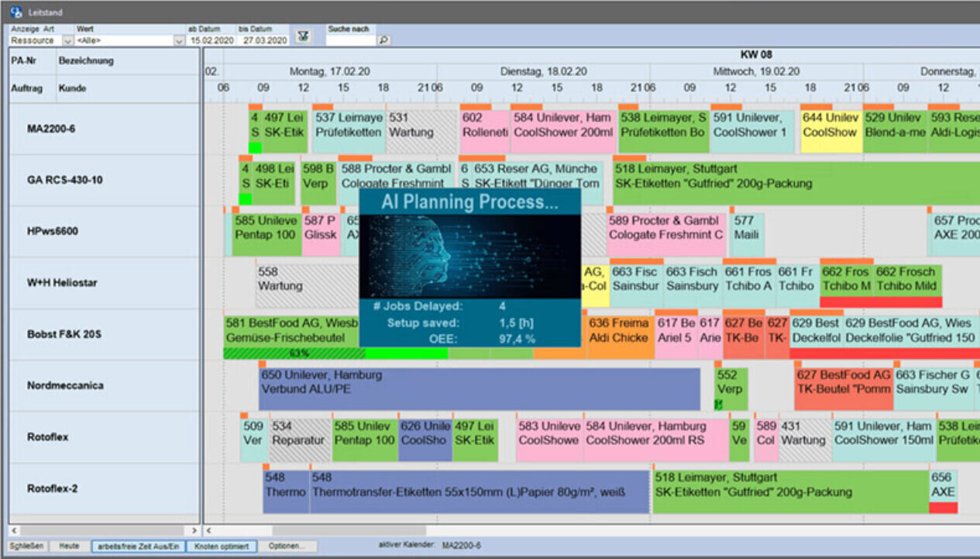Click left scroll arrow of the Gantt timeline scrollbar

point(208,531)
